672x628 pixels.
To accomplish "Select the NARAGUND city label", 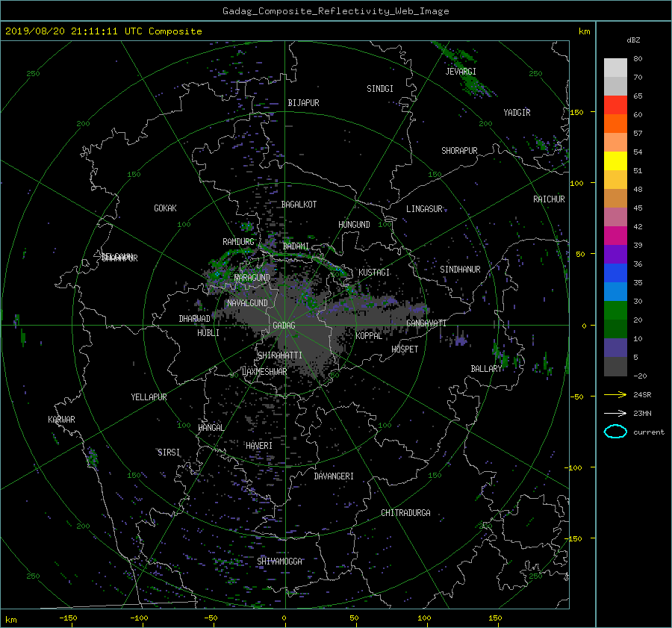I will pos(252,278).
